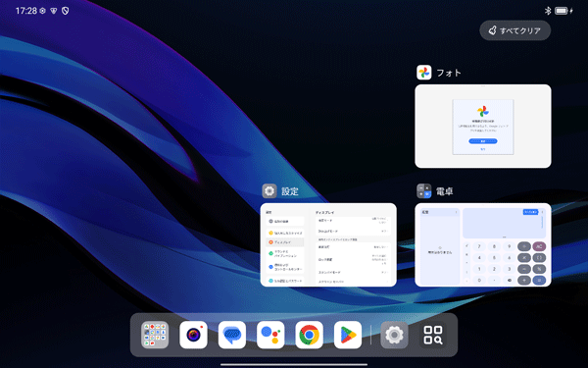The height and width of the screenshot is (368, 588).
Task: Click the 電卓 app icon above its card
Action: 424,191
